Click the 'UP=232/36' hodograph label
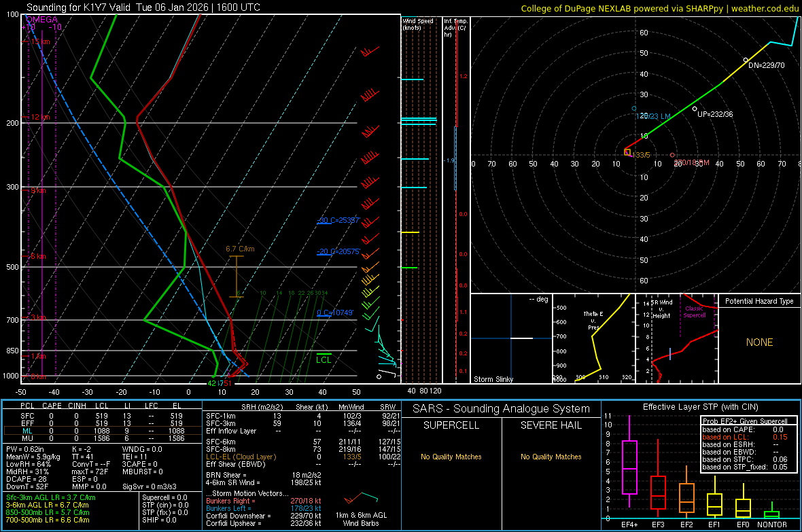The image size is (802, 532). coord(715,114)
